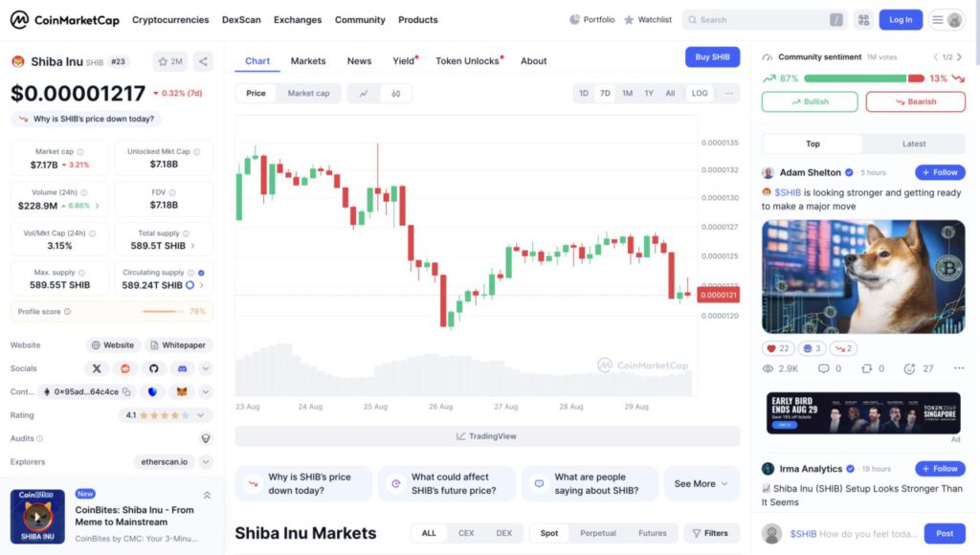Click the Profile score progress bar
The height and width of the screenshot is (555, 980).
click(x=163, y=311)
